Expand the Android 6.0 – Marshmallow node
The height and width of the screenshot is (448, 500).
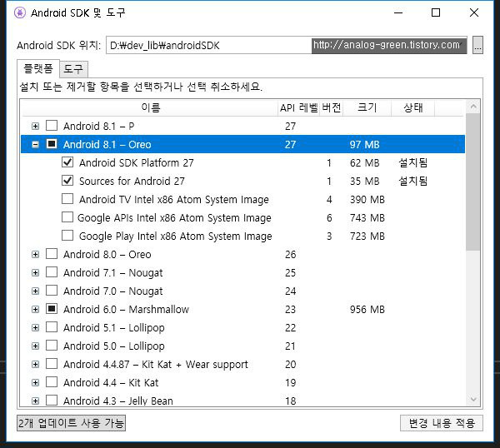pos(35,310)
